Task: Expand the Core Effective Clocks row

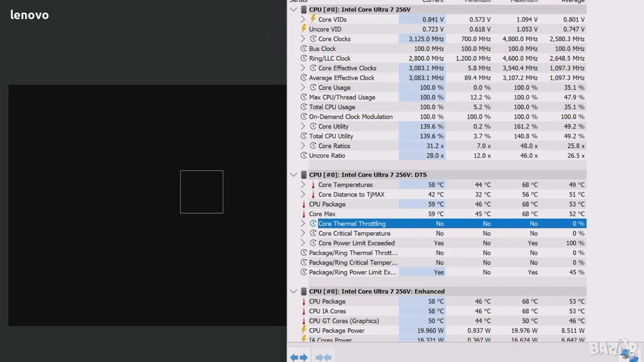Action: click(x=303, y=68)
